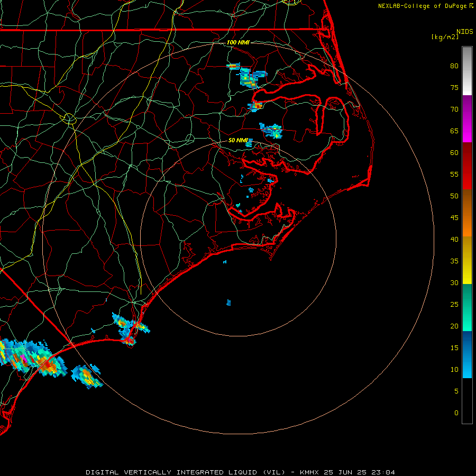Click the scale value 35
Viewport: 476px width, 476px height.
(x=454, y=261)
